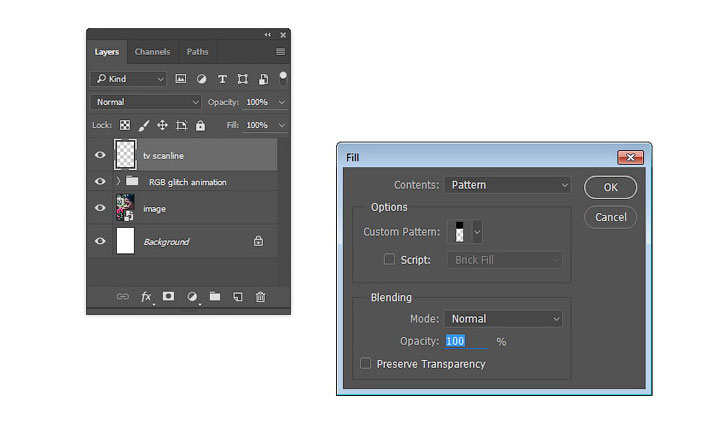Click RGB glitch animation folder icon
725x430 pixels.
[x=132, y=181]
